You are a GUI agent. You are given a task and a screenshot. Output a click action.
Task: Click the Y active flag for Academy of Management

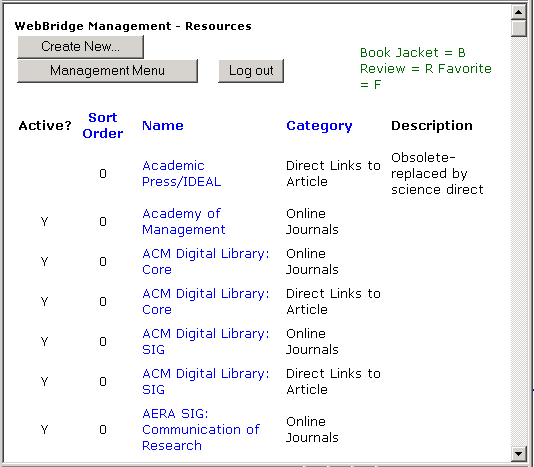click(45, 222)
